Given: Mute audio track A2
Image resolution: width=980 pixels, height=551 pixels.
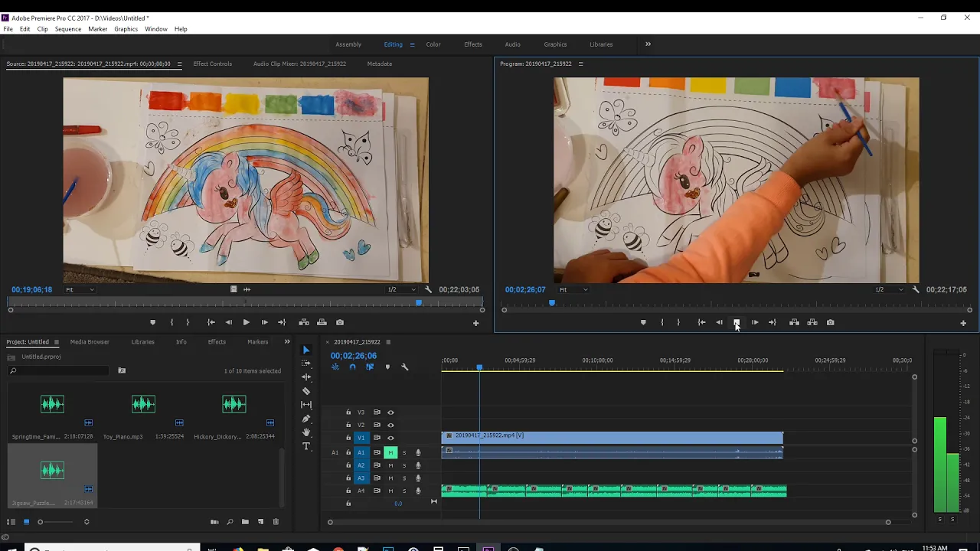Looking at the screenshot, I should tap(390, 465).
